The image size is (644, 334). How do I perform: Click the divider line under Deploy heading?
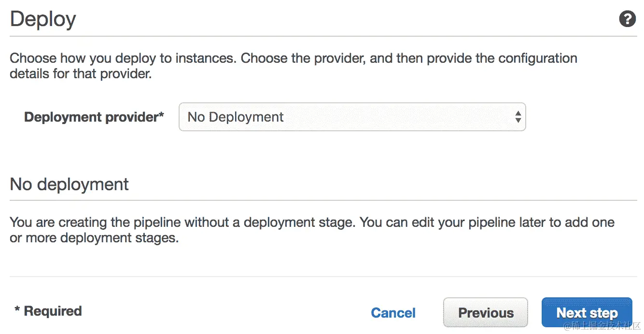[x=323, y=36]
